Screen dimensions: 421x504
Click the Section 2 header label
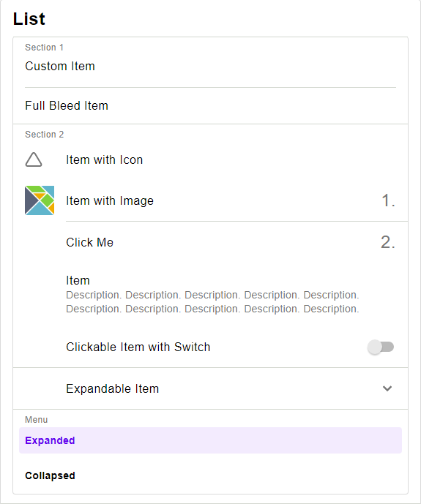click(45, 134)
